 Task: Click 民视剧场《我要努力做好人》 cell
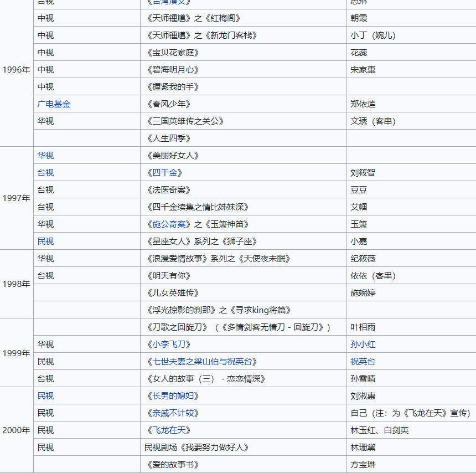(x=244, y=447)
